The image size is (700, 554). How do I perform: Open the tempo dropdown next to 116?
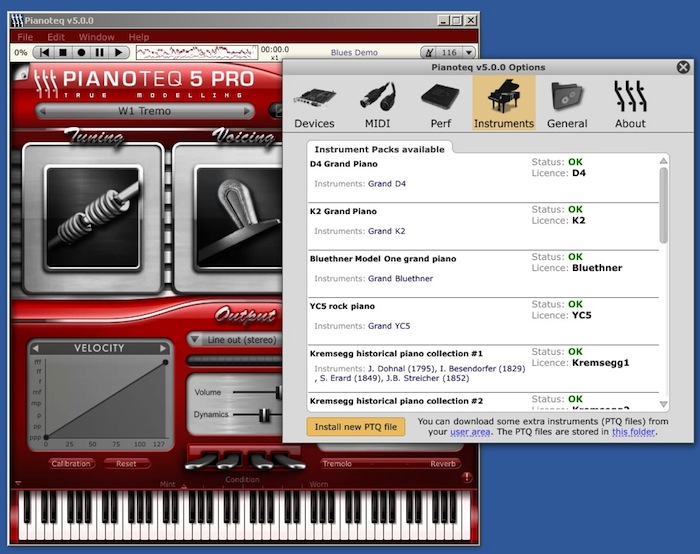tap(469, 53)
